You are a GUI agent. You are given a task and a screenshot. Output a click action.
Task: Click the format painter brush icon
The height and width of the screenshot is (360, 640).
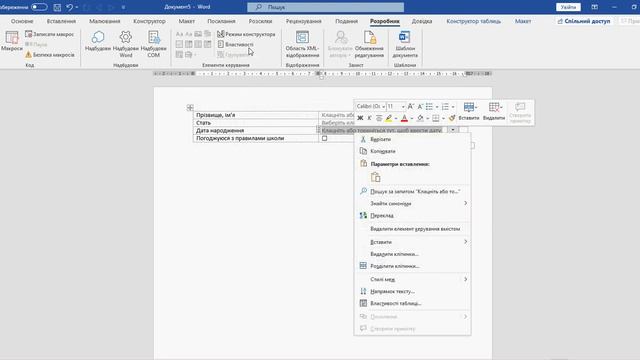(452, 118)
